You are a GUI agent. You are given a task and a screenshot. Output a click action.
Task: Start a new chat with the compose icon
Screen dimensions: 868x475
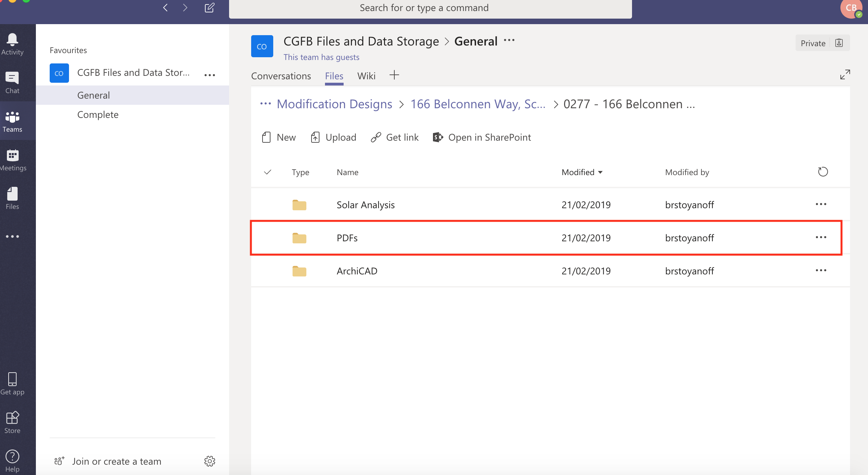209,8
